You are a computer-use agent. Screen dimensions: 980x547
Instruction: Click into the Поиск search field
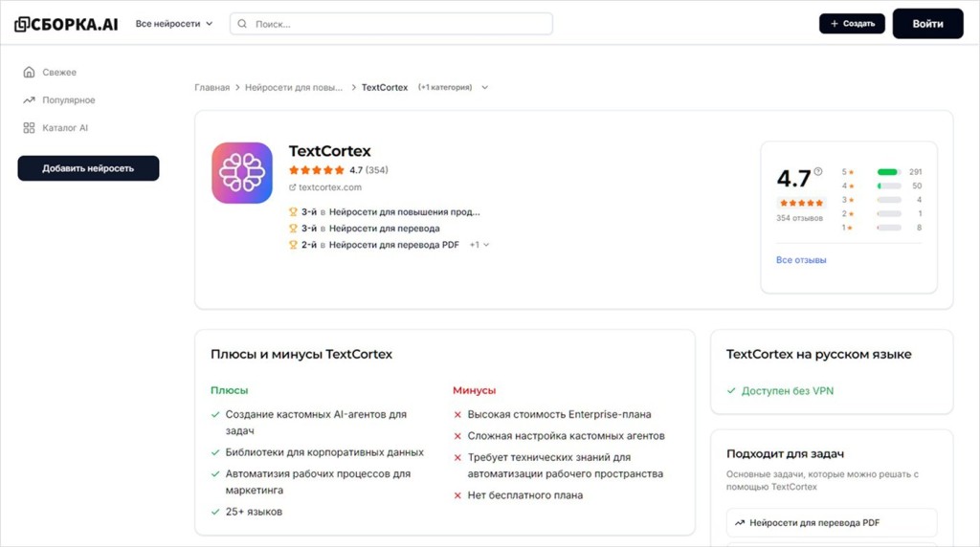(391, 24)
